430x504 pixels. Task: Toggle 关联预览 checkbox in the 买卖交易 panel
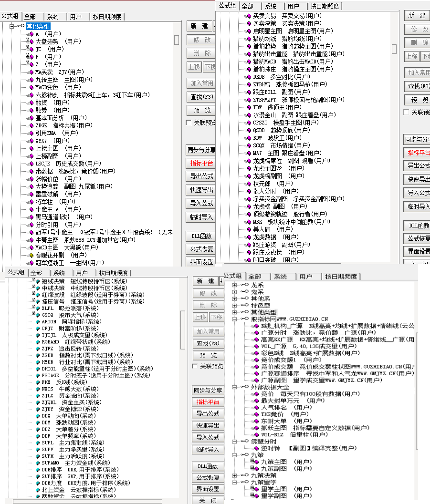[406, 112]
